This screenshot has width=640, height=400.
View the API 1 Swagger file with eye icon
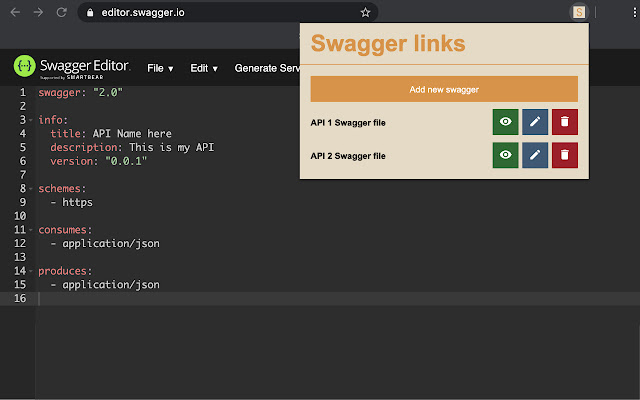point(505,122)
